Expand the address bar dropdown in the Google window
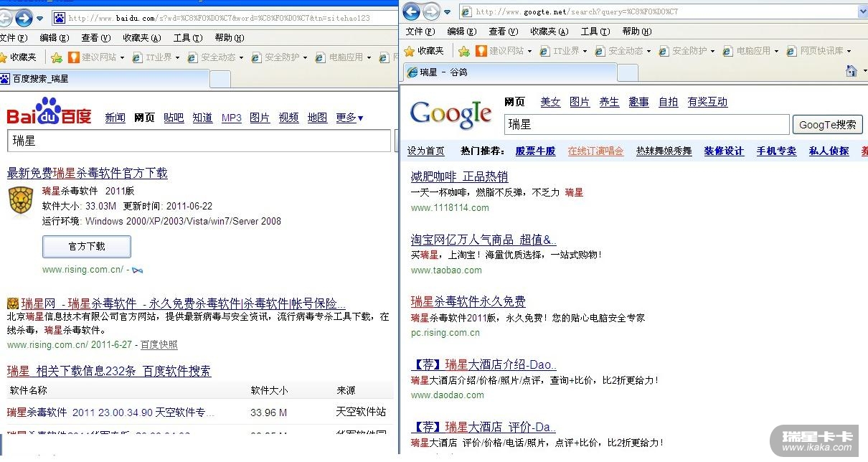This screenshot has width=868, height=462. [x=862, y=11]
